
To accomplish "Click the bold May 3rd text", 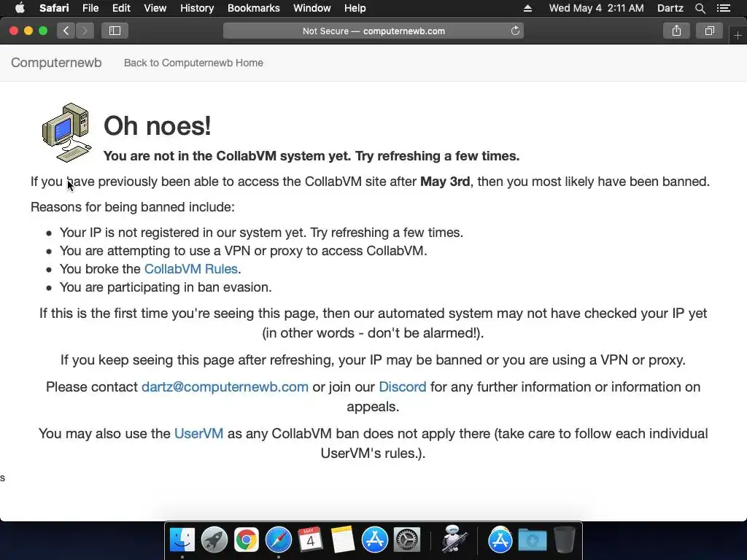I will click(x=445, y=182).
